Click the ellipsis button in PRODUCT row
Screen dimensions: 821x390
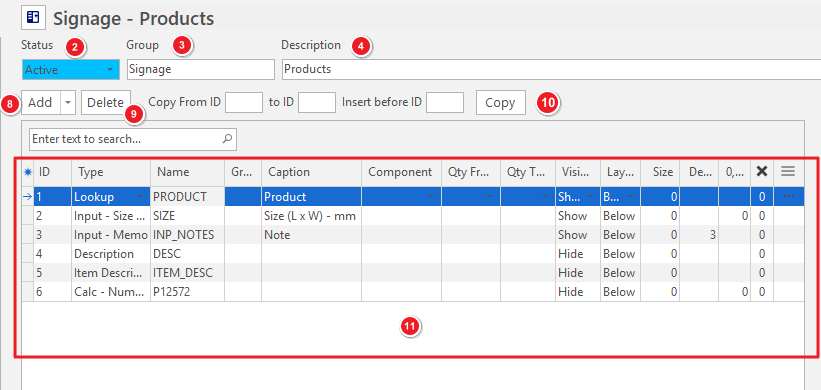coord(789,196)
